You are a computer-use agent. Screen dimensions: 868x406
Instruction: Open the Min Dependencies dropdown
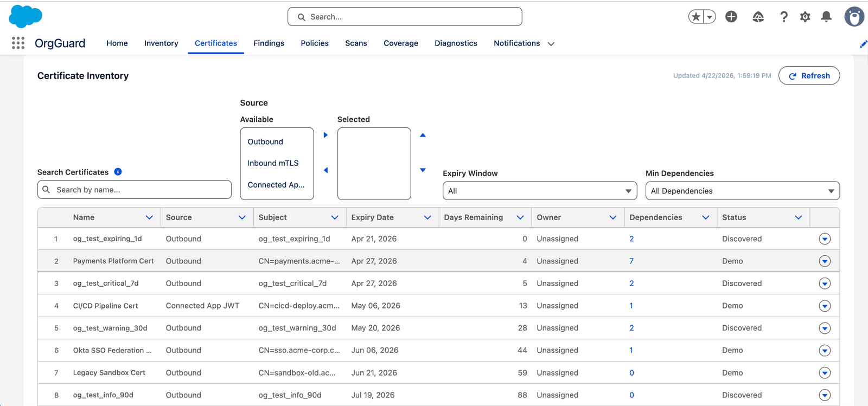743,191
